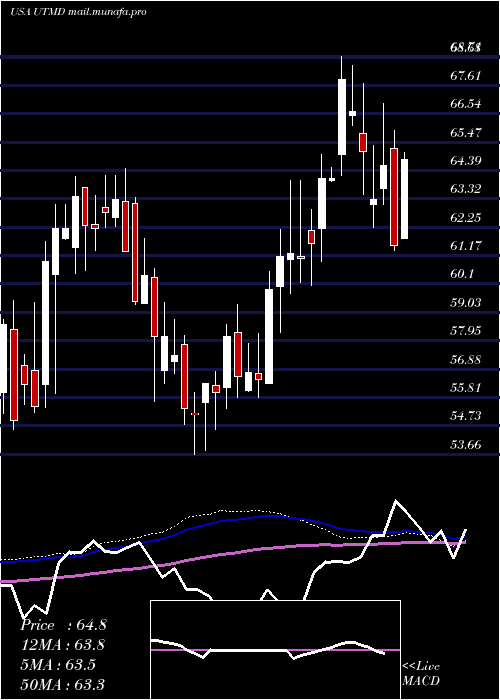Click the tallest white candle near the 67.61 level

coord(342,117)
